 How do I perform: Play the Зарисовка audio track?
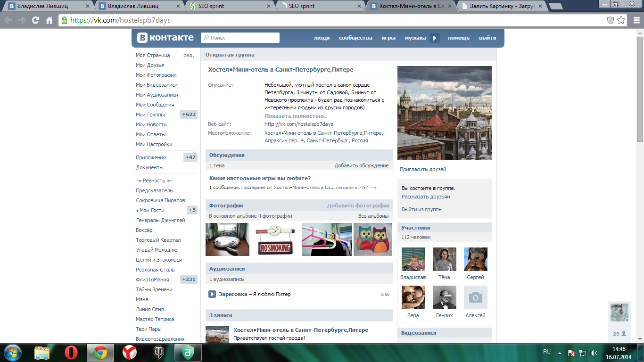coord(212,294)
